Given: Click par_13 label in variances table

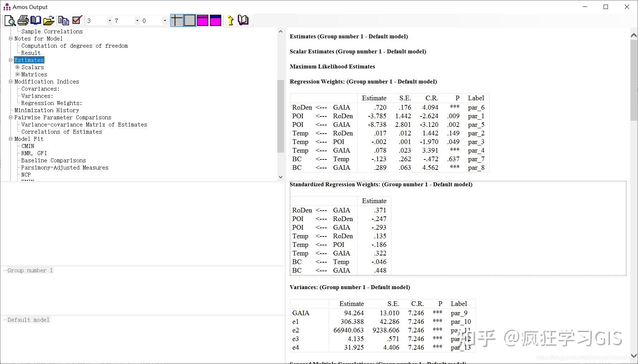Looking at the screenshot, I should coord(461,348).
